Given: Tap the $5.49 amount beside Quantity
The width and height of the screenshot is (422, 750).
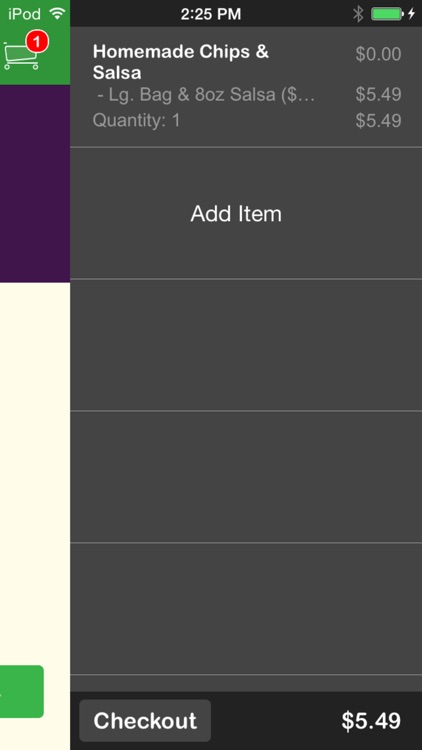Looking at the screenshot, I should (x=378, y=121).
